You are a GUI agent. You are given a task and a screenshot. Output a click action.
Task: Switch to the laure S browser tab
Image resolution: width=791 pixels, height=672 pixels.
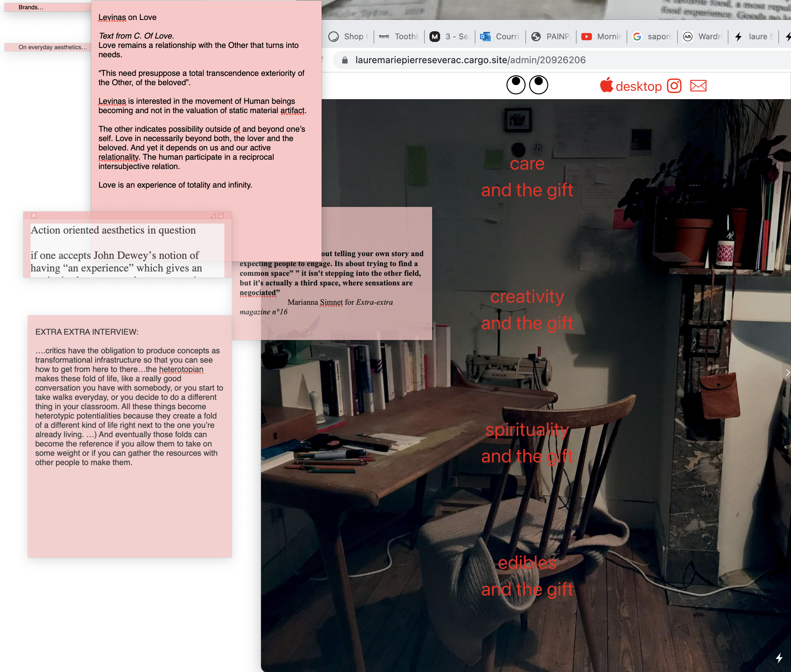click(x=753, y=37)
